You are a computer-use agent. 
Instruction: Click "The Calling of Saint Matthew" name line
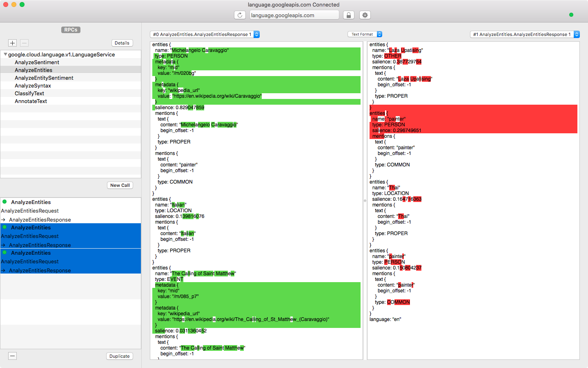coord(196,274)
